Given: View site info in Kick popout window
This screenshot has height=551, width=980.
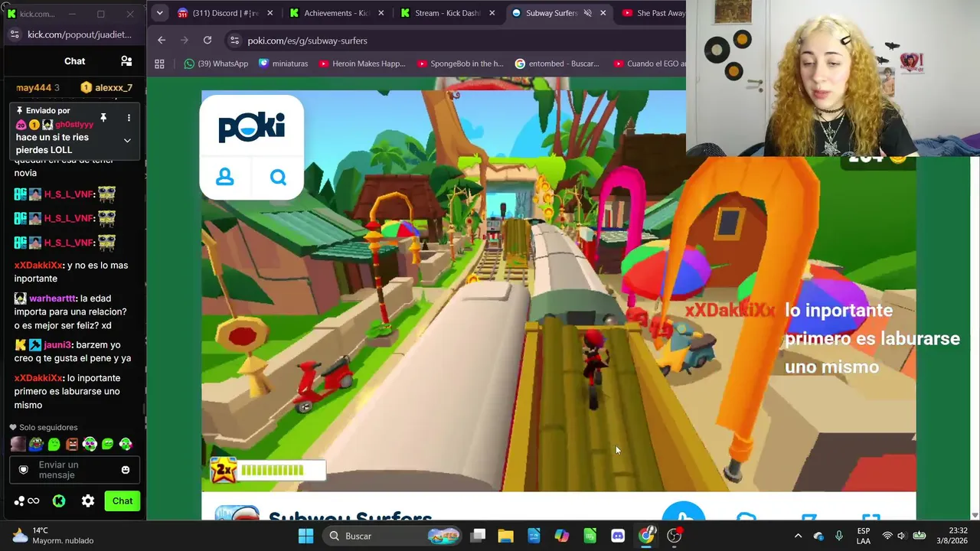Looking at the screenshot, I should pyautogui.click(x=15, y=34).
